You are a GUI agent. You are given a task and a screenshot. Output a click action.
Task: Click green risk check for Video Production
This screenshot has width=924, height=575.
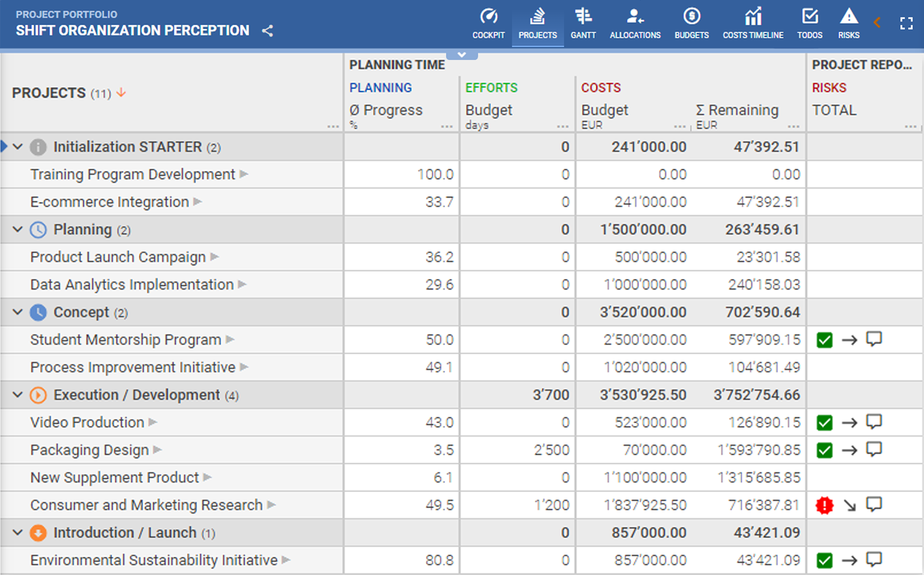tap(824, 423)
